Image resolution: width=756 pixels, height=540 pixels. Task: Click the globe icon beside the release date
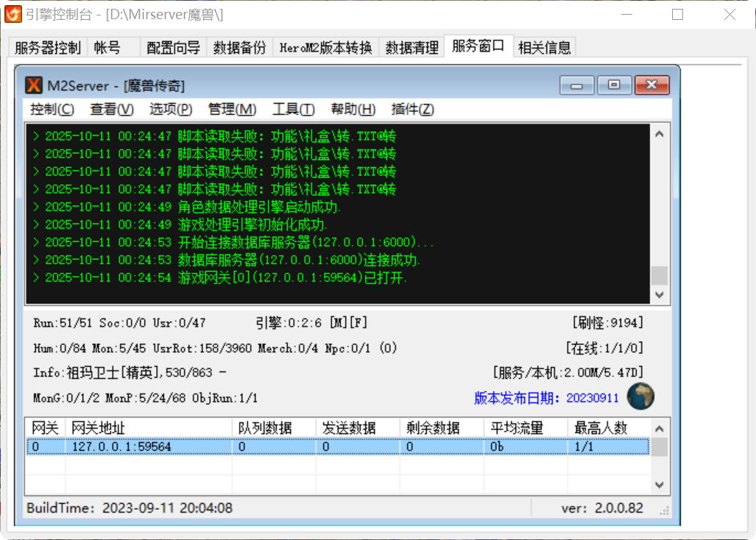pos(639,396)
